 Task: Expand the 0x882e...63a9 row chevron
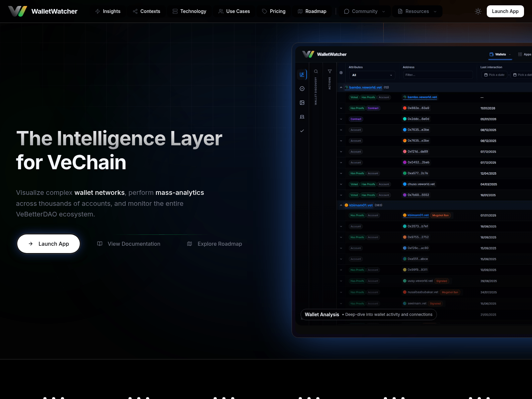point(341,108)
